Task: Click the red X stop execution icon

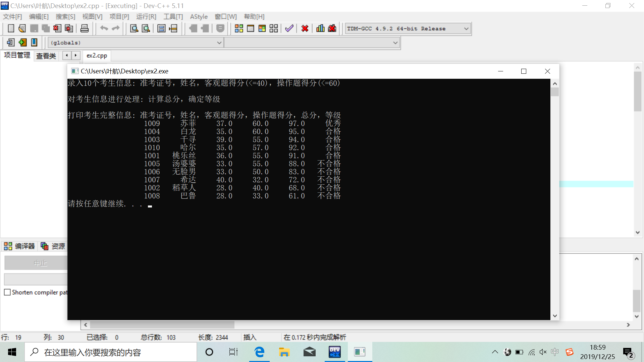Action: tap(305, 28)
